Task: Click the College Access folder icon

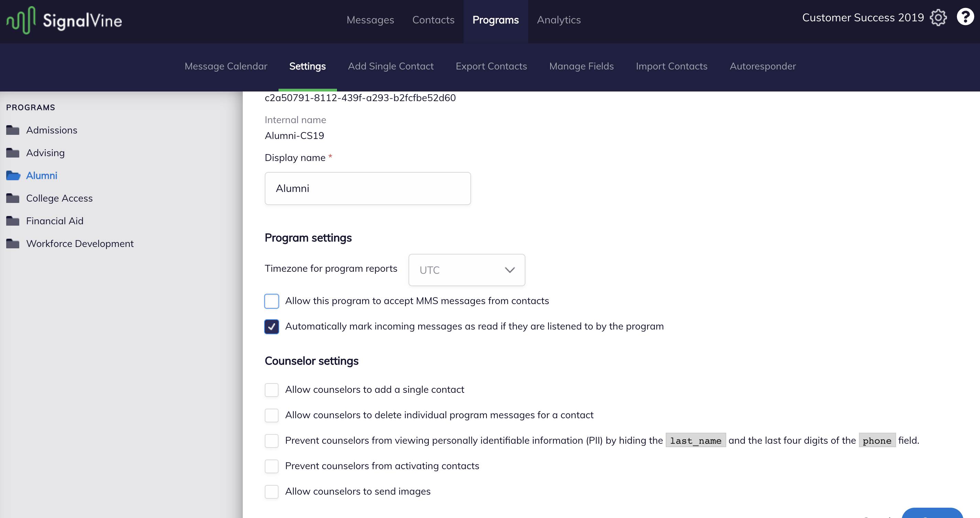Action: [x=13, y=198]
